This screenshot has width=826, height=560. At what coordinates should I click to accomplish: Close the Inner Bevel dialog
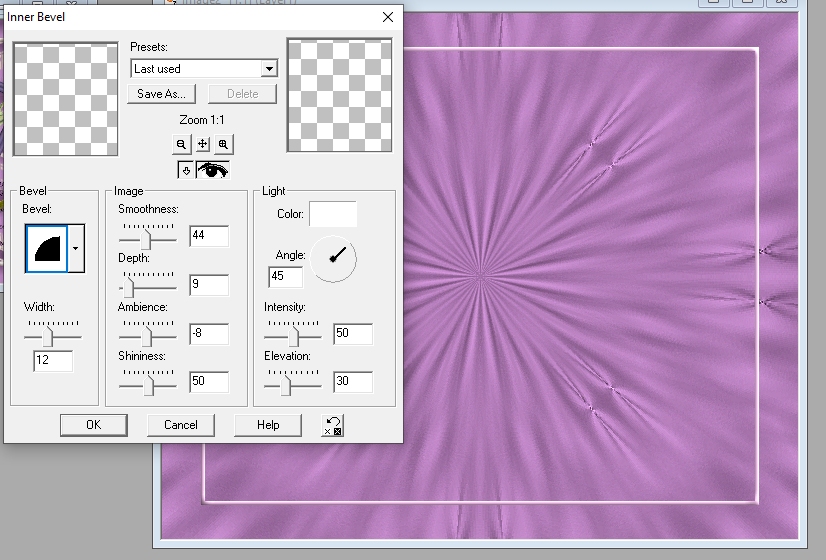click(x=388, y=17)
